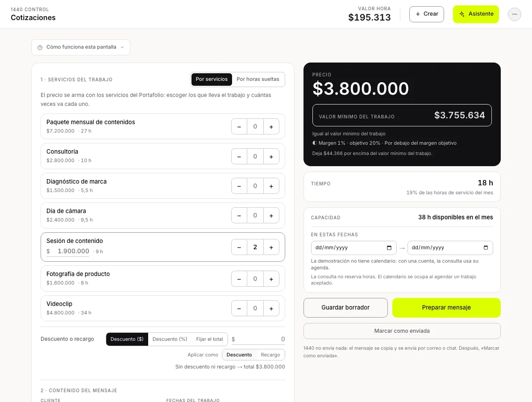Viewport: 532px width, 402px height.
Task: Select Por servicios mode
Action: tap(212, 79)
